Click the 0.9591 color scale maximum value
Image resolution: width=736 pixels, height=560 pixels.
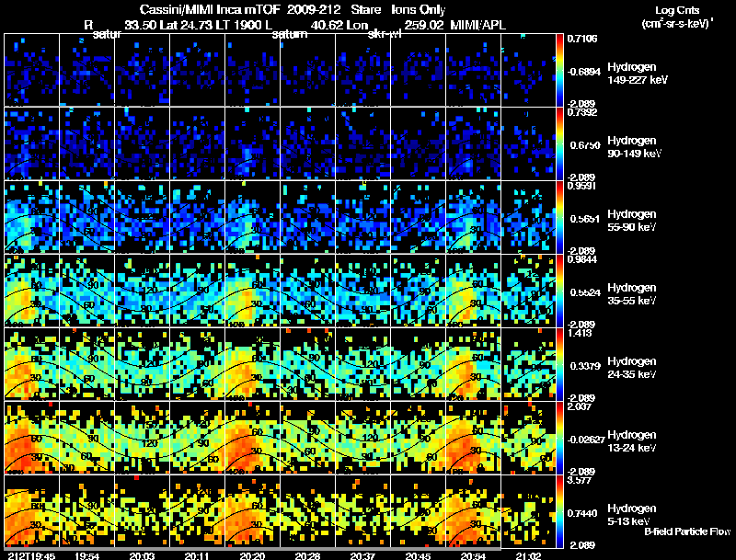pos(581,186)
